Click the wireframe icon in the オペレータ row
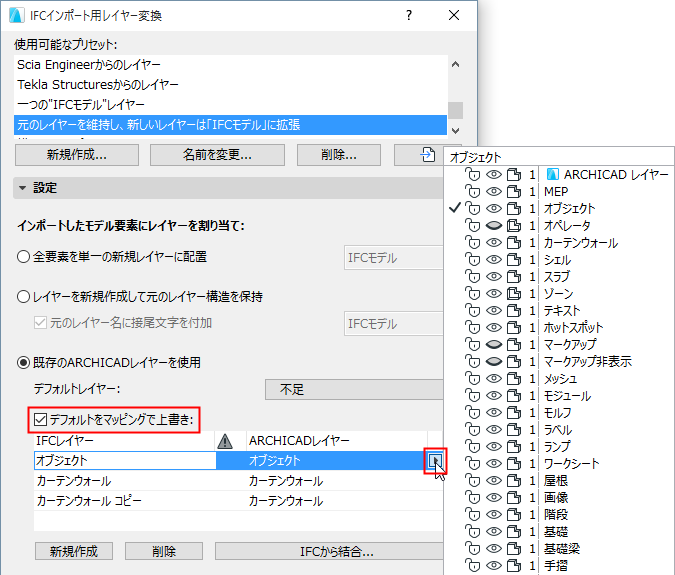 513,226
